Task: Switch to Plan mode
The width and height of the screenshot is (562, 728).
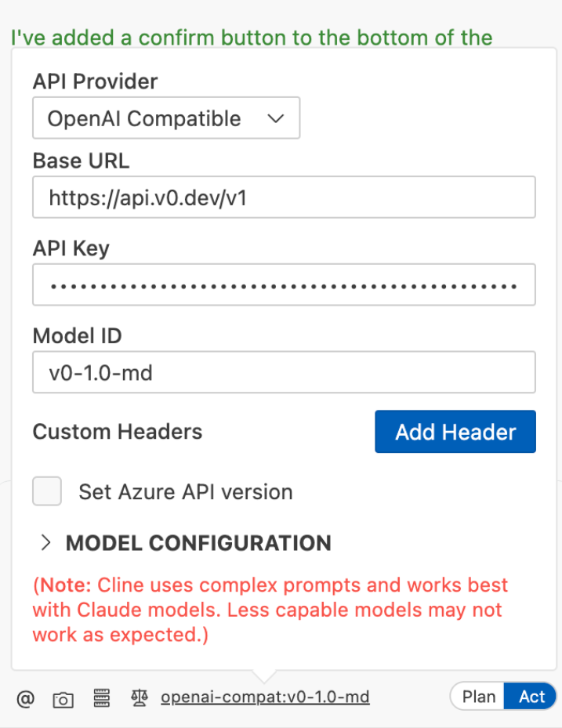Action: point(478,697)
